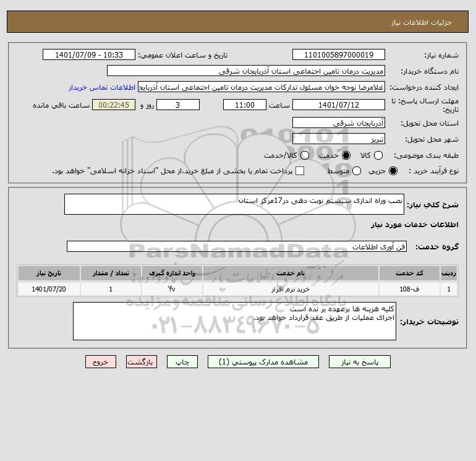The width and height of the screenshot is (476, 461).
Task: Click table header تعداد / مقدار
Action: coord(111,273)
